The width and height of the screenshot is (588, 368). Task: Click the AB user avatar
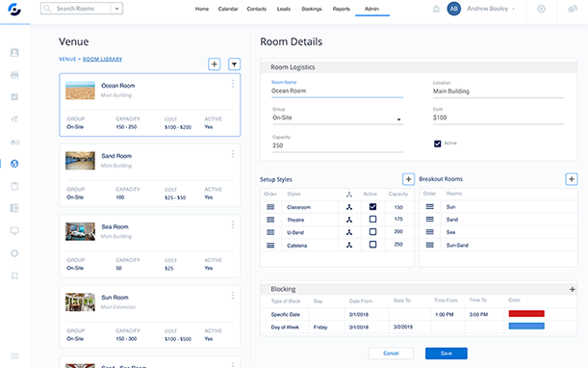tap(453, 9)
